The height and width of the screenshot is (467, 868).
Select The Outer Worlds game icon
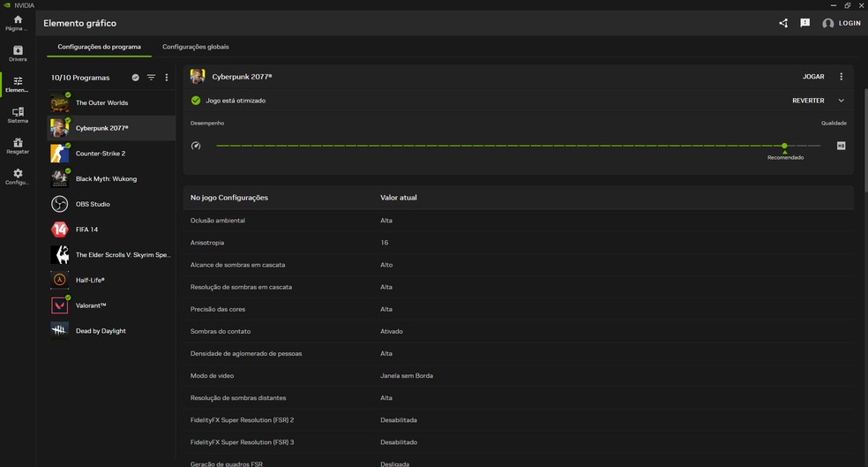pyautogui.click(x=59, y=102)
